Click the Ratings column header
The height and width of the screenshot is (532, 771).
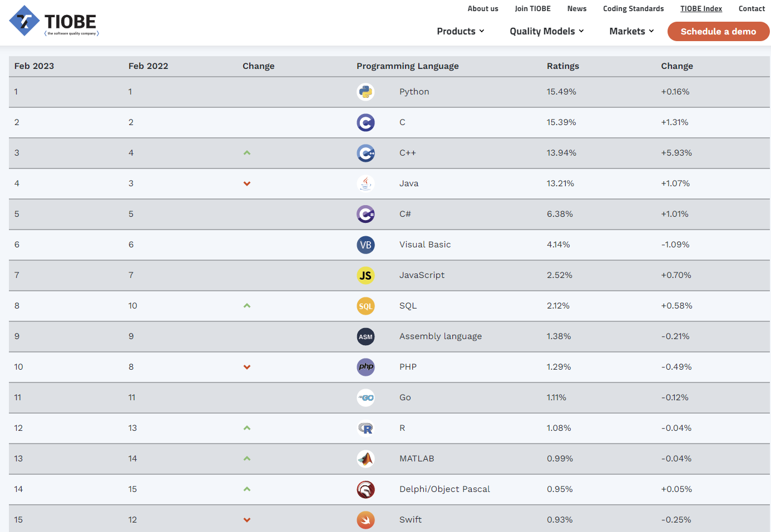[563, 66]
